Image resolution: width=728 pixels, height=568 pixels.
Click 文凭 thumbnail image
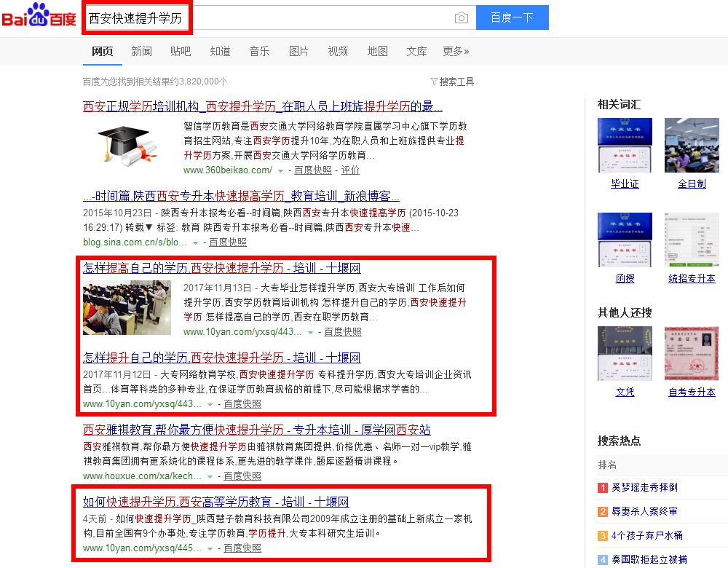[x=625, y=353]
